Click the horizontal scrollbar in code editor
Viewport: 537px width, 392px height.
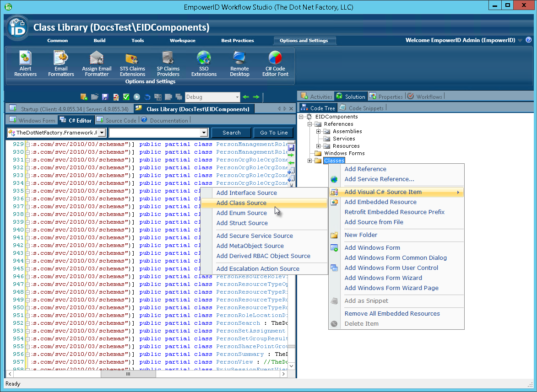pos(128,374)
